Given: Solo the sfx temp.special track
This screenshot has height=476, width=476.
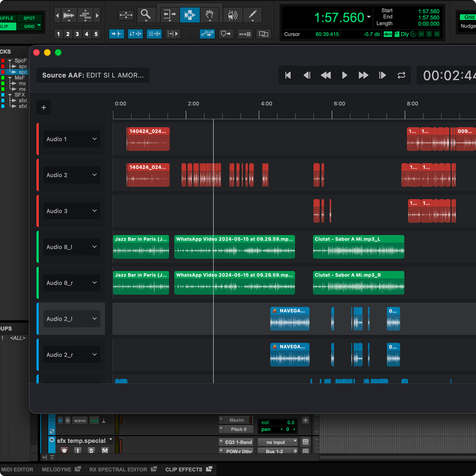Looking at the screenshot, I should [x=91, y=451].
